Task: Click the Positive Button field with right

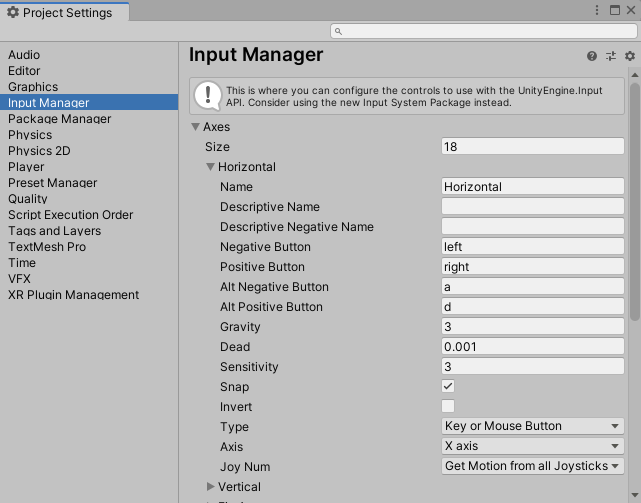Action: pos(533,267)
